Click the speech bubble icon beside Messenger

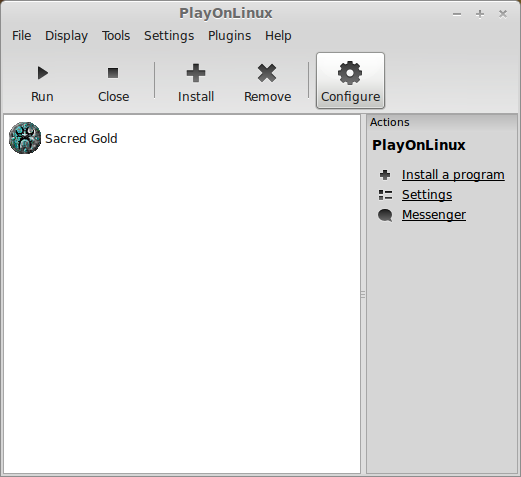pos(385,215)
